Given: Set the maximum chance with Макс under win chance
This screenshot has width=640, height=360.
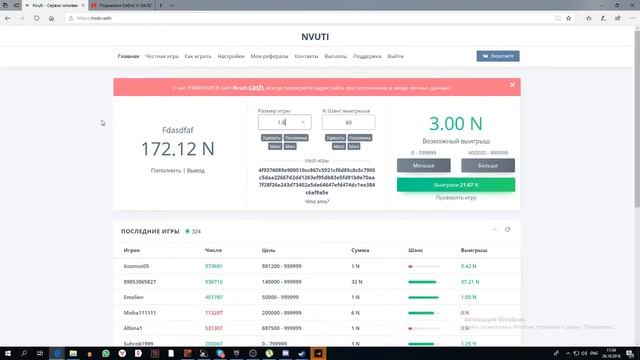Looking at the screenshot, I should (x=339, y=146).
